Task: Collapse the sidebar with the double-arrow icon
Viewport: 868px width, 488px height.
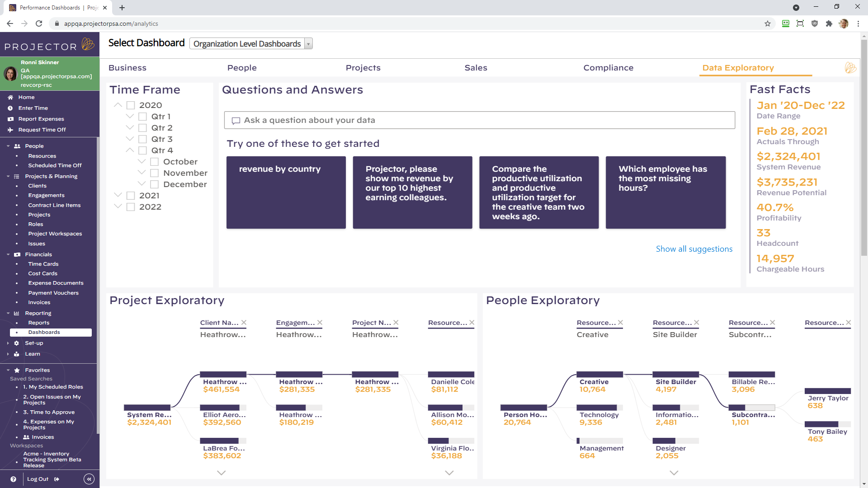Action: click(89, 479)
